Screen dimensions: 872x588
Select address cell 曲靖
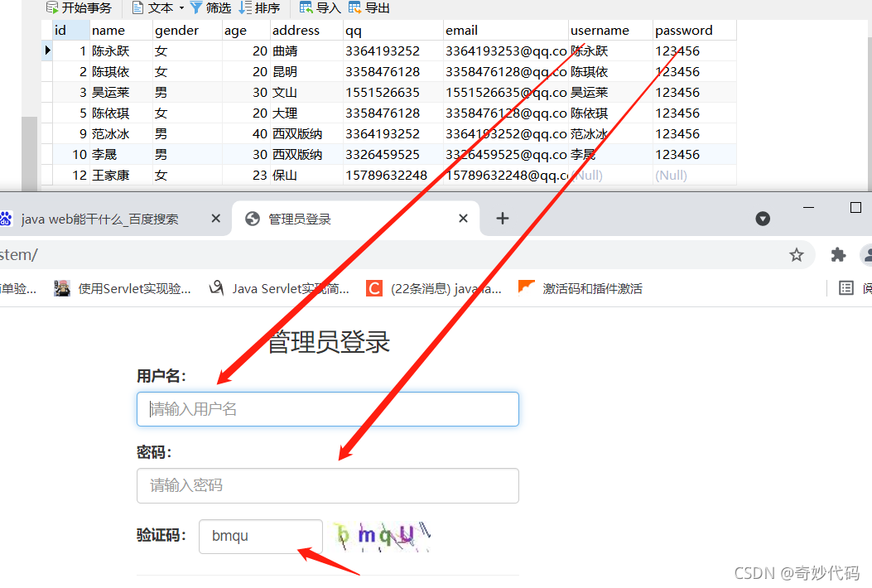[x=306, y=51]
